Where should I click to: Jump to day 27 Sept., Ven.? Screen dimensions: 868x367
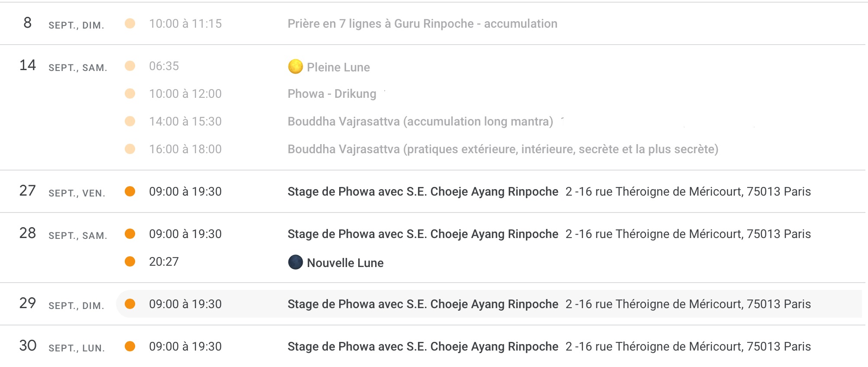[28, 190]
